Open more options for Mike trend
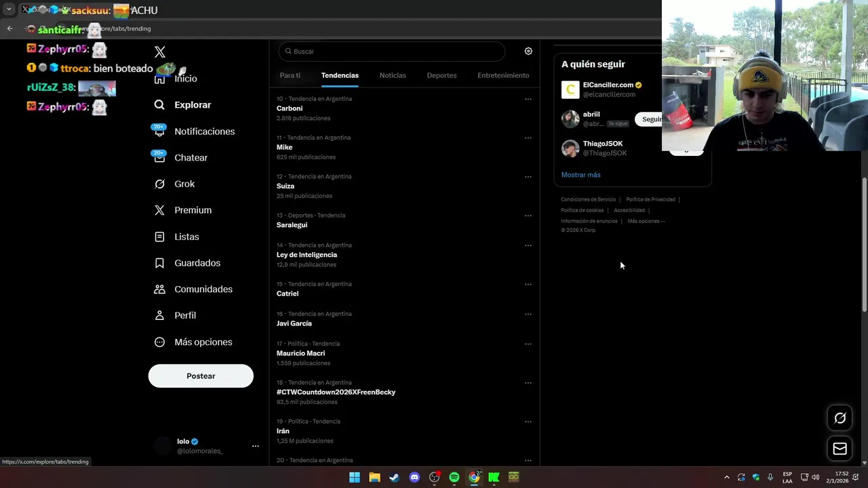868x488 pixels. 528,138
